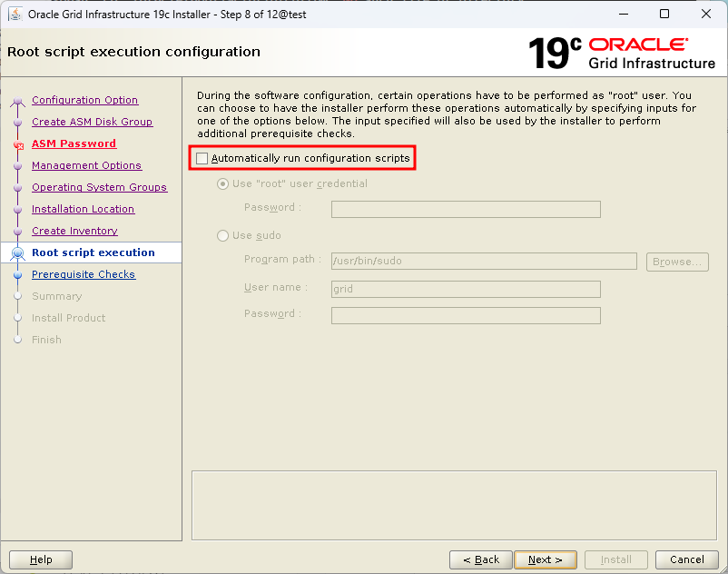Click the root Password input field
Image resolution: width=728 pixels, height=574 pixels.
coord(466,210)
